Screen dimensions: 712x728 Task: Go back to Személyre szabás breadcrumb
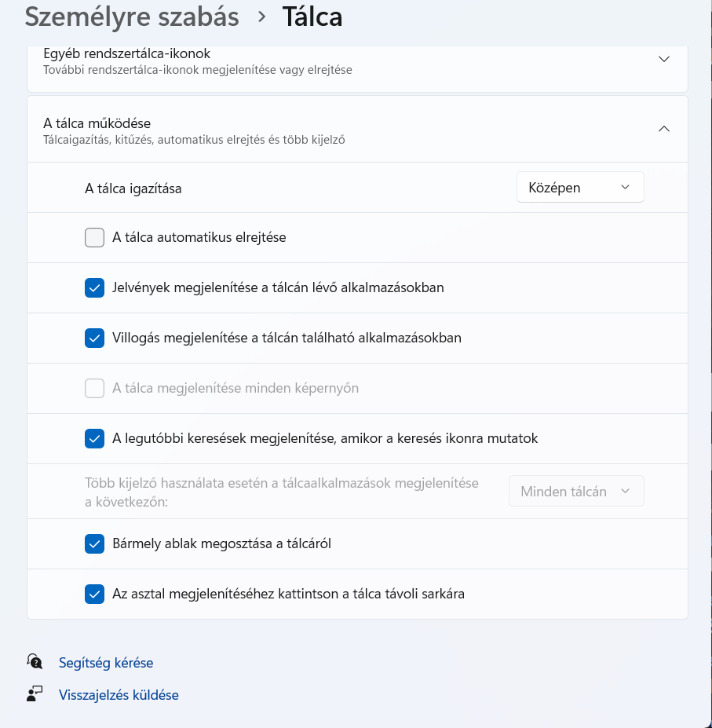pos(132,17)
